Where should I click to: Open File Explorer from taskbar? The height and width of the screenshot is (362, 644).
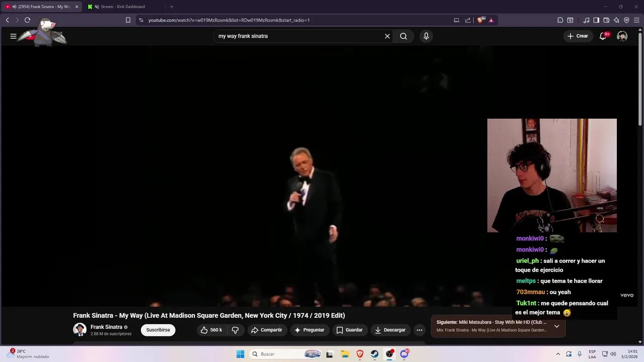pos(345,354)
